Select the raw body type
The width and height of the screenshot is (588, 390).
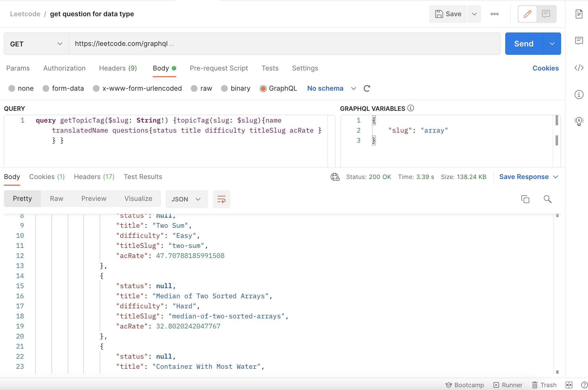coord(194,88)
